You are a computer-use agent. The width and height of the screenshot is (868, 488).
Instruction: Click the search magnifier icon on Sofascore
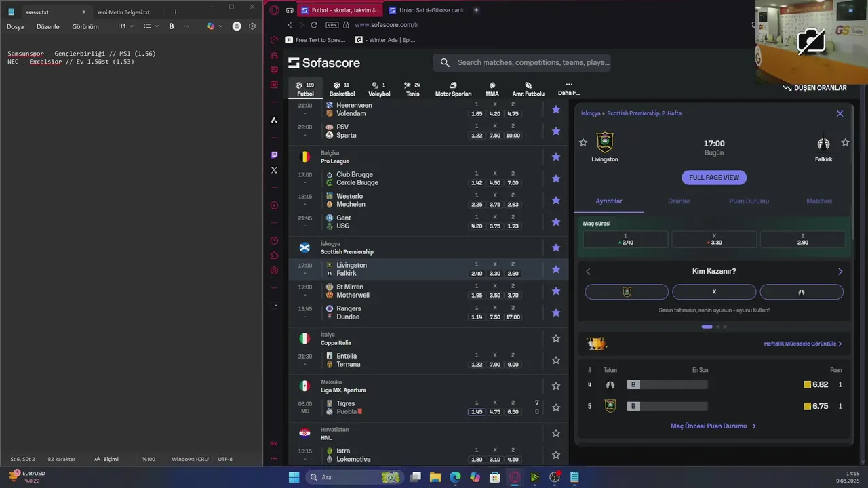[x=445, y=63]
